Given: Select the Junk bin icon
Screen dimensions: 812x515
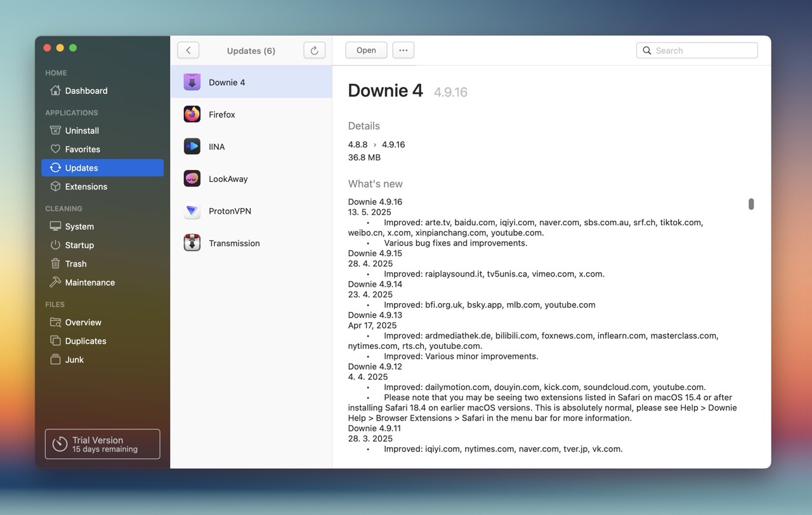Looking at the screenshot, I should coord(56,360).
